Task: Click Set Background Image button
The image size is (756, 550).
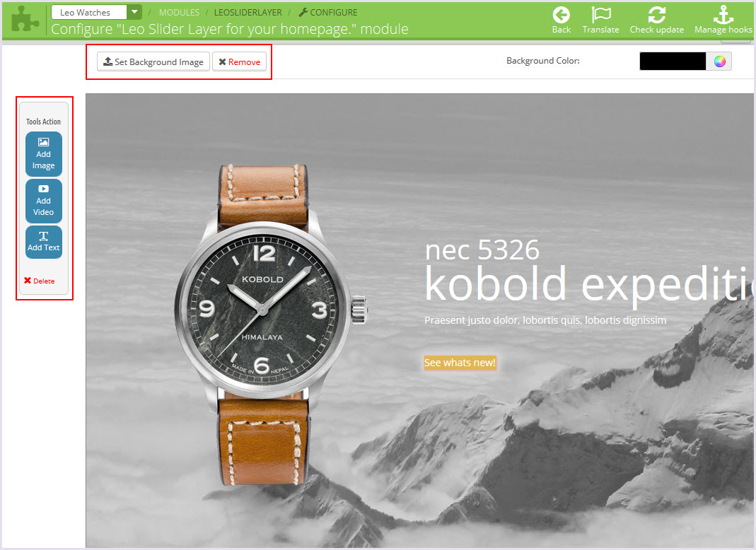Action: [x=153, y=62]
